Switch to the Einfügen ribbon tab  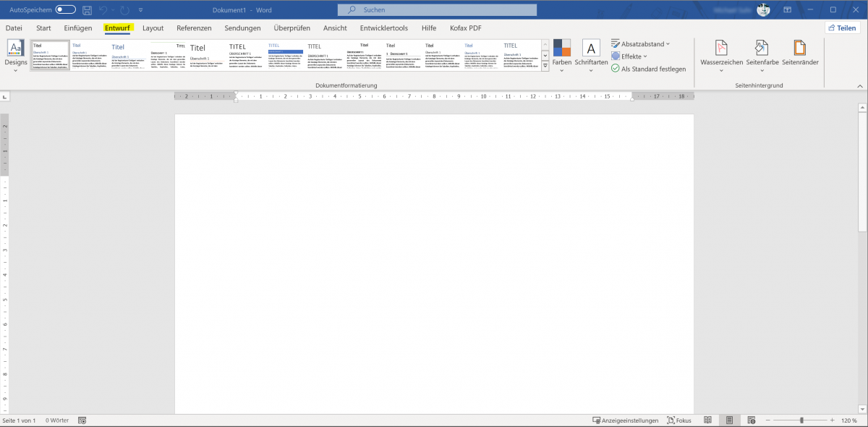[78, 28]
